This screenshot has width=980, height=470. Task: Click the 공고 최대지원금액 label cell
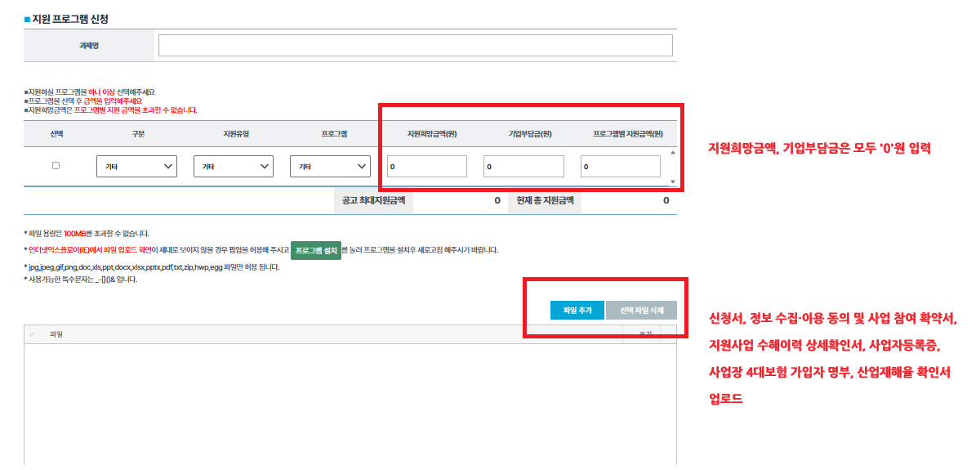373,200
